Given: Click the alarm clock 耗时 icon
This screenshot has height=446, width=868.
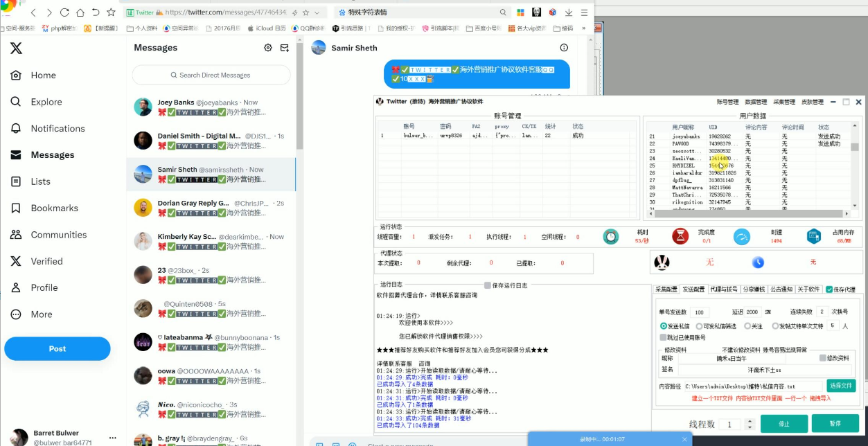Looking at the screenshot, I should (x=610, y=236).
